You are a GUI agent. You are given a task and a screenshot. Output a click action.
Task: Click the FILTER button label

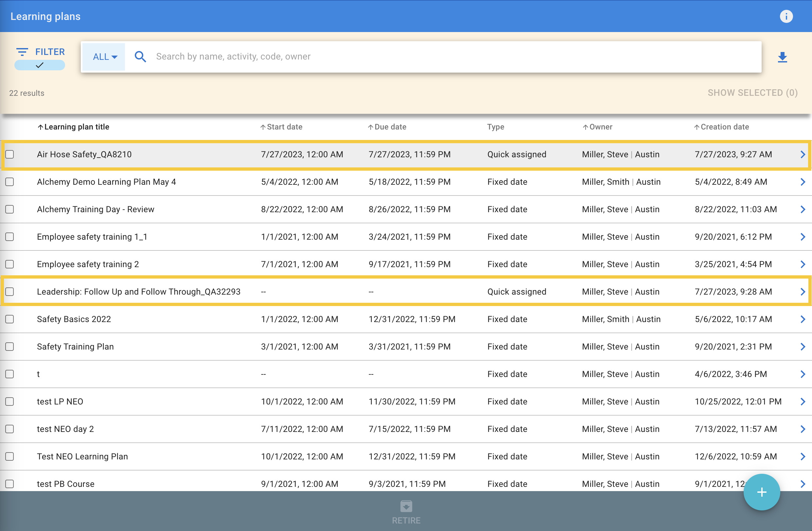click(x=50, y=52)
